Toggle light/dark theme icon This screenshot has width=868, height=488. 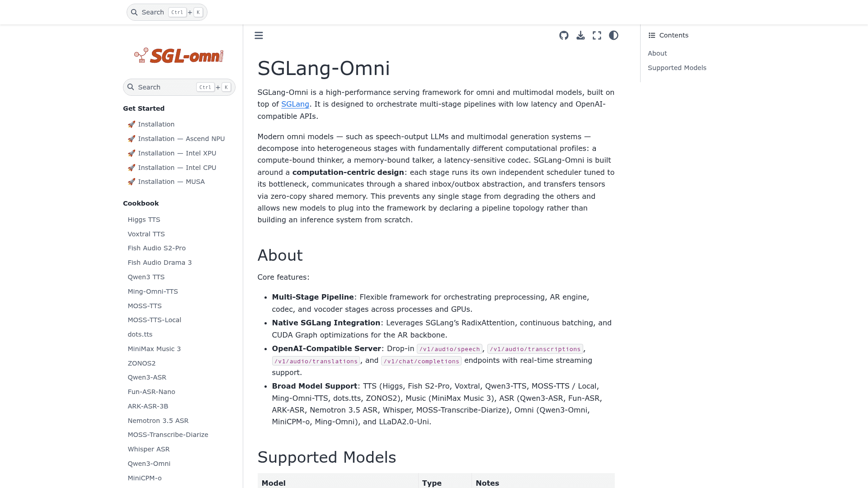tap(613, 35)
